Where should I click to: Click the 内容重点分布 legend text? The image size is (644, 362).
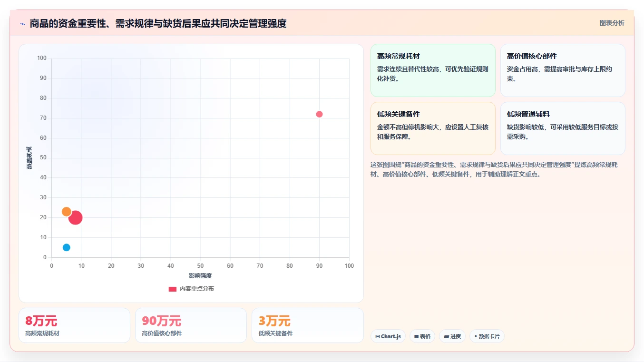click(x=196, y=289)
